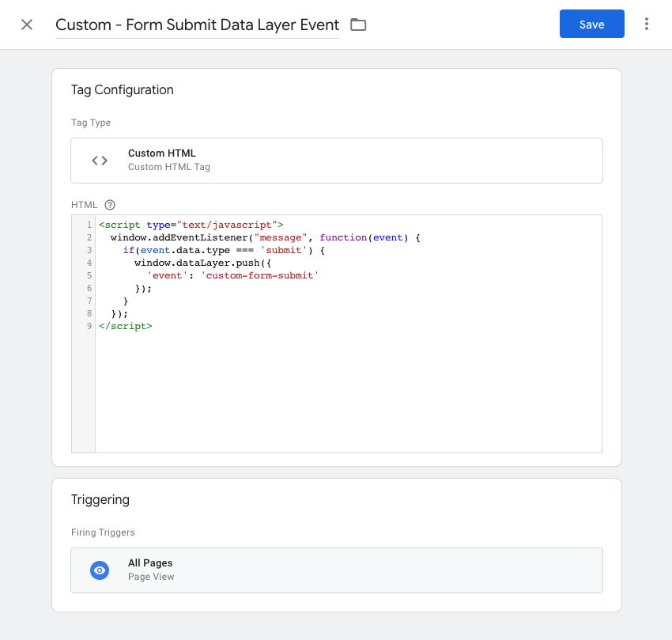This screenshot has width=672, height=640.
Task: Open the All Pages firing trigger
Action: [x=337, y=570]
